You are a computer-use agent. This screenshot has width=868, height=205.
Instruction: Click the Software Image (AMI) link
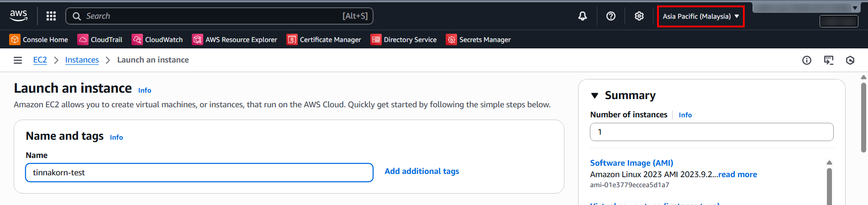631,163
